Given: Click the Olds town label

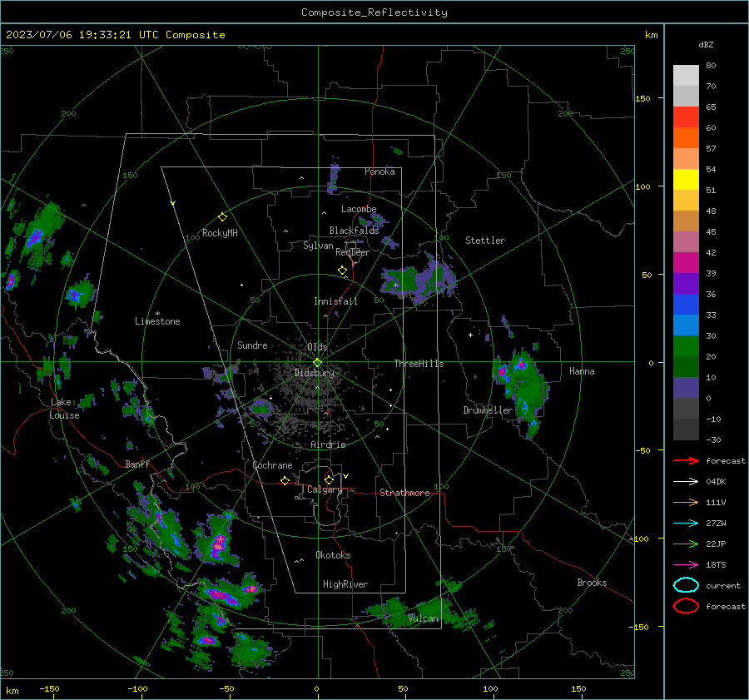Looking at the screenshot, I should [x=317, y=347].
